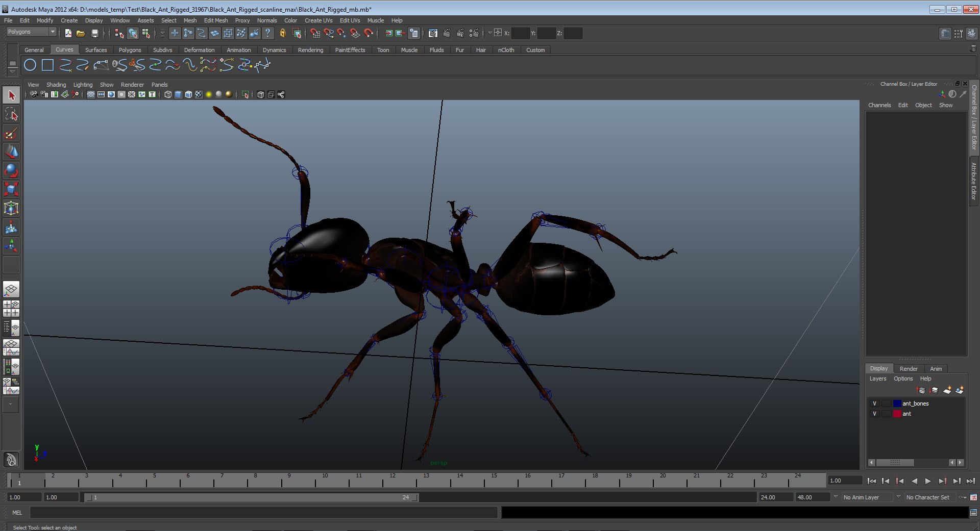The height and width of the screenshot is (531, 980).
Task: Open the Polygons menu set dropdown
Action: (31, 32)
